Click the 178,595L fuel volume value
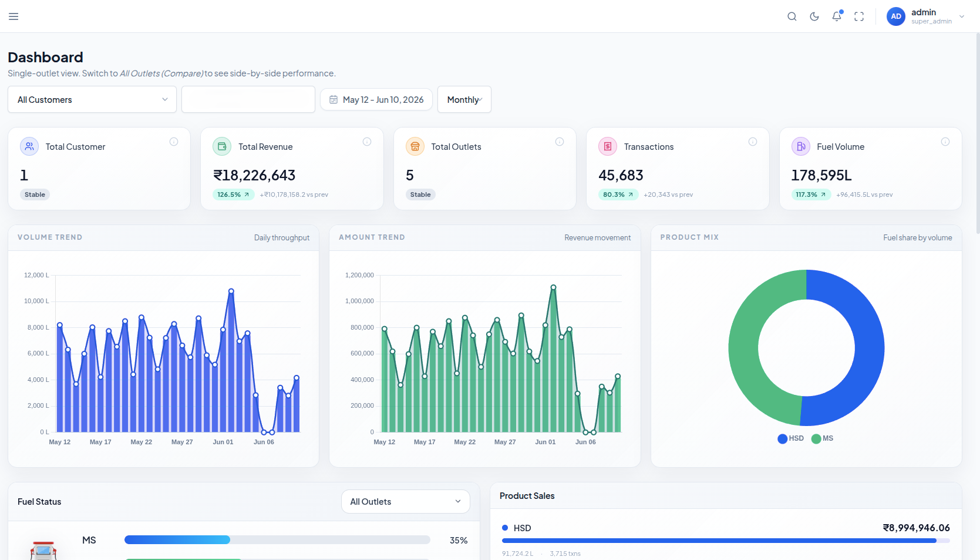980x560 pixels. point(821,175)
